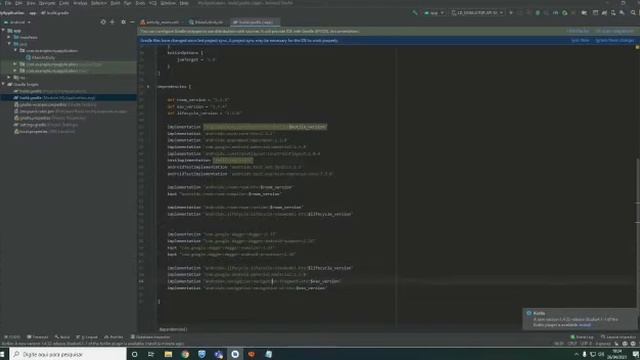Click the Microsoft Teams taskbar icon
The width and height of the screenshot is (640, 360).
point(218,354)
